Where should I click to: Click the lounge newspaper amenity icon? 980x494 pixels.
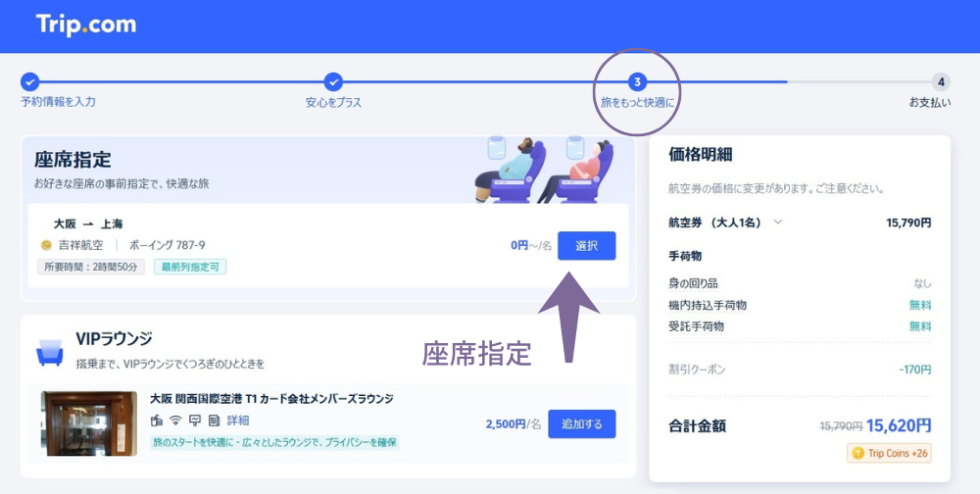pos(213,420)
